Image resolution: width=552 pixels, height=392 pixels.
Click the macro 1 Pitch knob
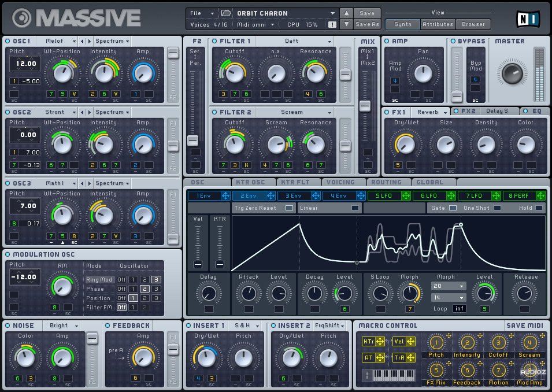pyautogui.click(x=436, y=342)
